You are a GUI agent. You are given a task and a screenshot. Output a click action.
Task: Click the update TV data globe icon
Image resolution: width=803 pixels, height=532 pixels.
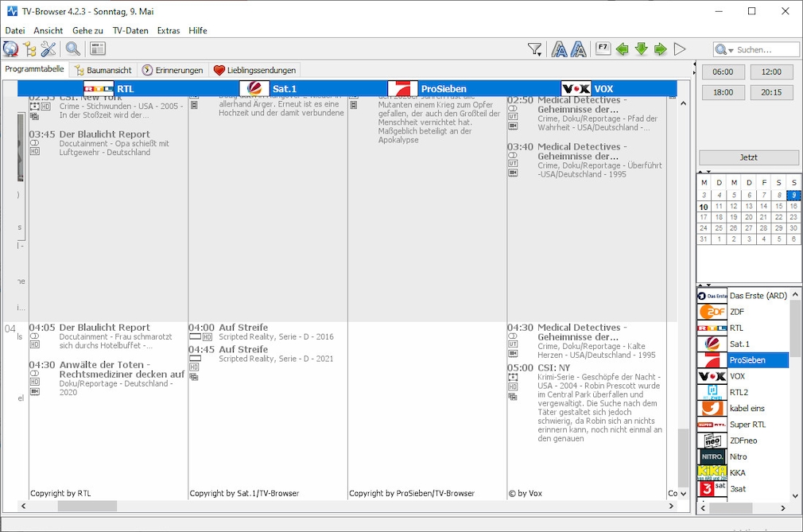click(10, 49)
